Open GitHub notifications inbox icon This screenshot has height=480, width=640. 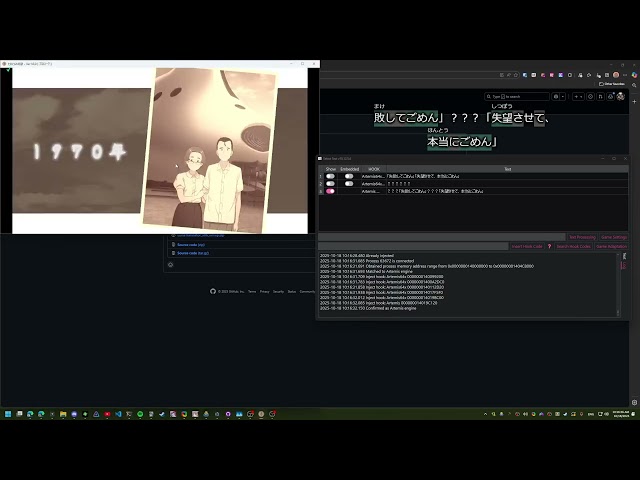click(611, 97)
